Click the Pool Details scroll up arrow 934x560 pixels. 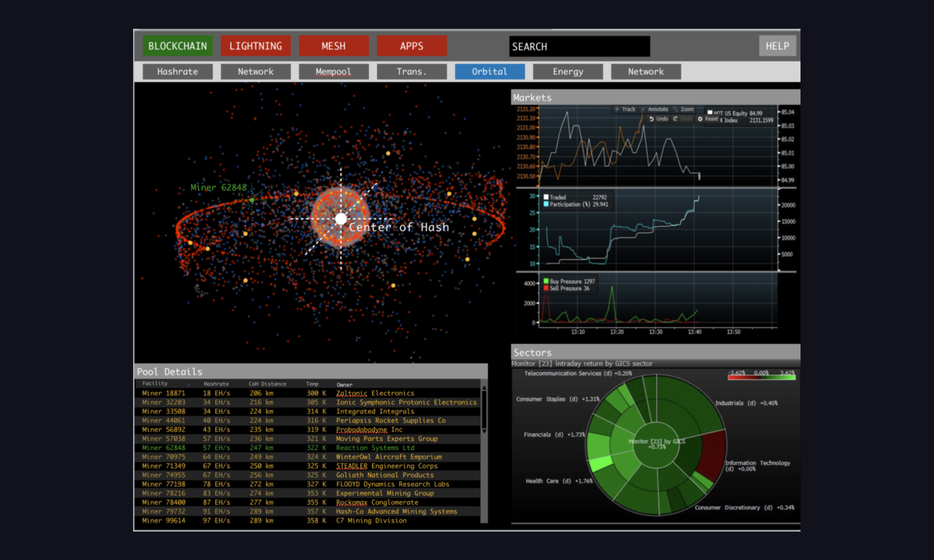coord(484,388)
